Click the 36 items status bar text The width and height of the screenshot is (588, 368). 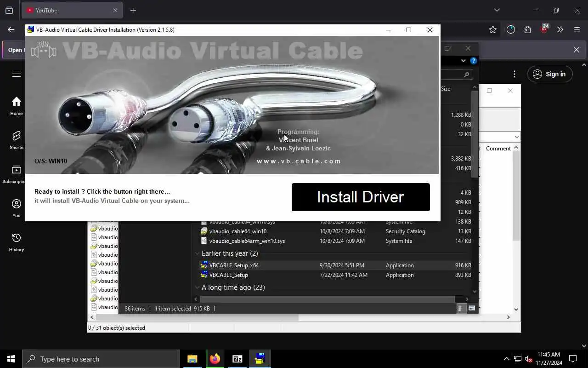click(x=135, y=309)
